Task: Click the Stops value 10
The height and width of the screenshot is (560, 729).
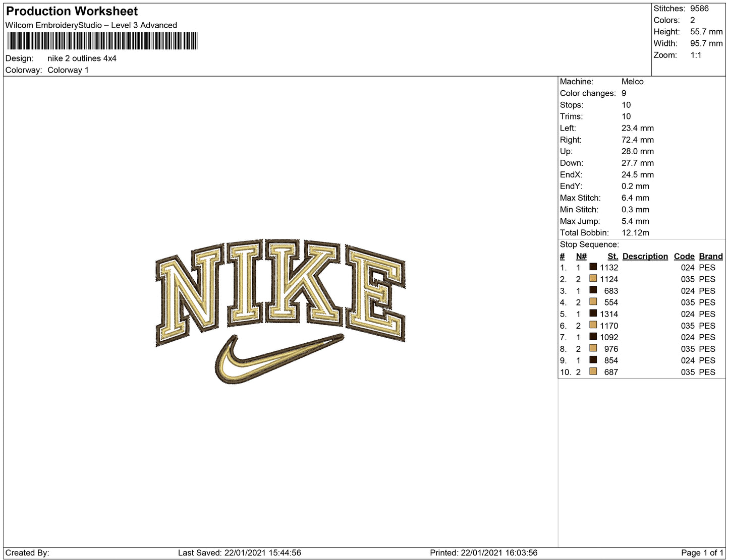Action: (x=626, y=105)
